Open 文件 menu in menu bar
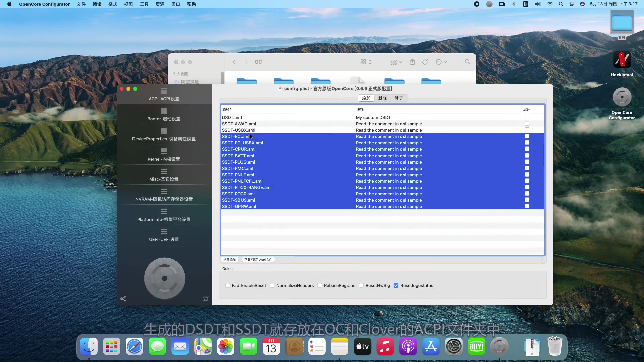The image size is (644, 362). click(81, 4)
